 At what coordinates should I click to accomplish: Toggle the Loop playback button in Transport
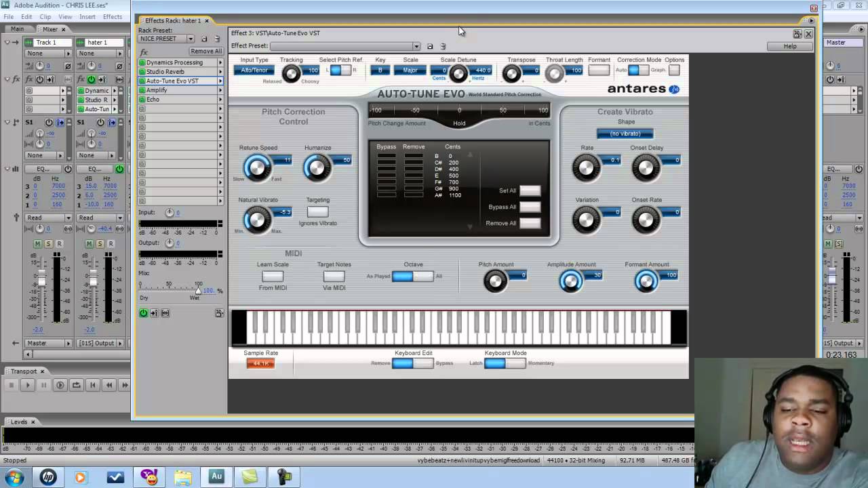coord(76,385)
